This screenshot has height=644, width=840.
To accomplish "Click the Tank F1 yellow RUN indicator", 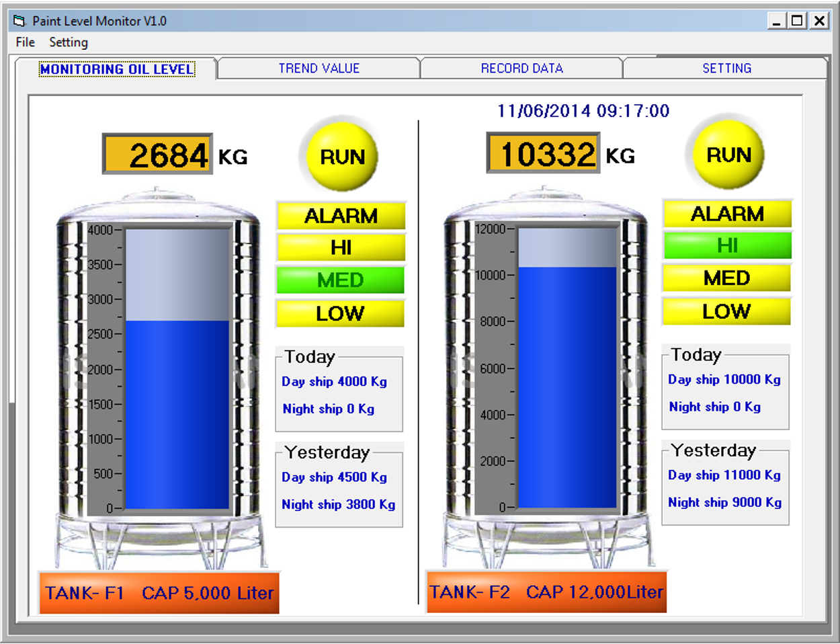I will [342, 156].
